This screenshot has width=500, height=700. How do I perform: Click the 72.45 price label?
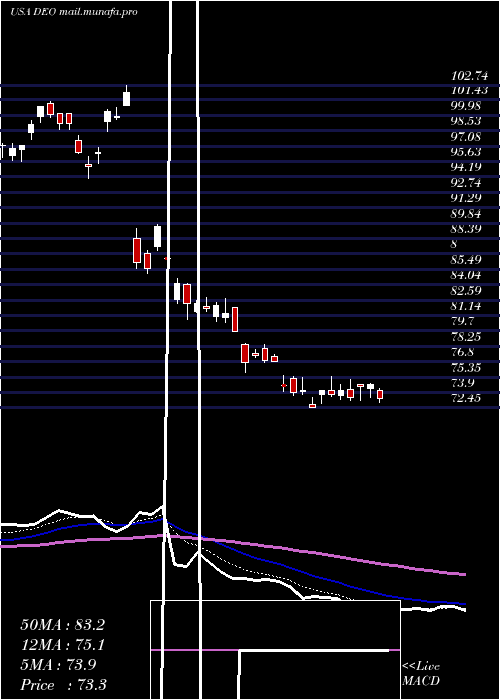[466, 398]
